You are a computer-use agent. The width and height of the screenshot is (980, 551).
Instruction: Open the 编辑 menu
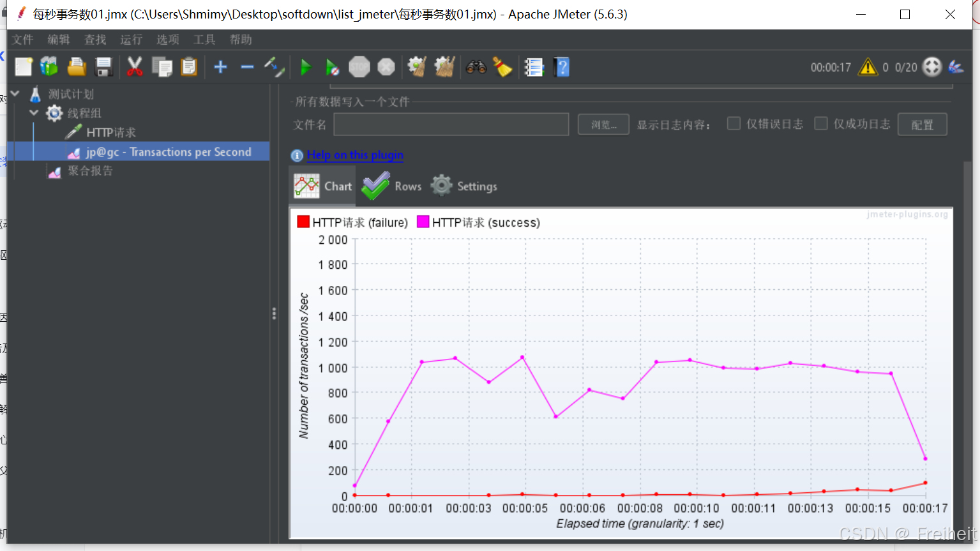[59, 40]
